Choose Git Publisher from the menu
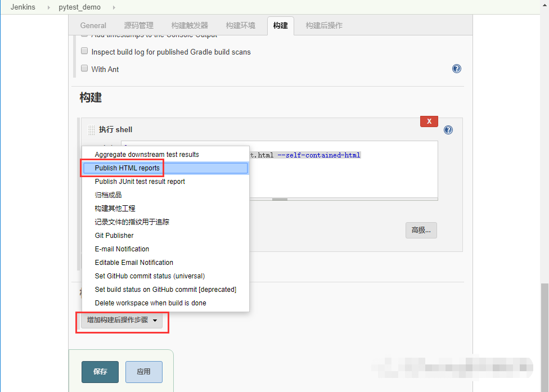Image resolution: width=549 pixels, height=392 pixels. pos(165,236)
